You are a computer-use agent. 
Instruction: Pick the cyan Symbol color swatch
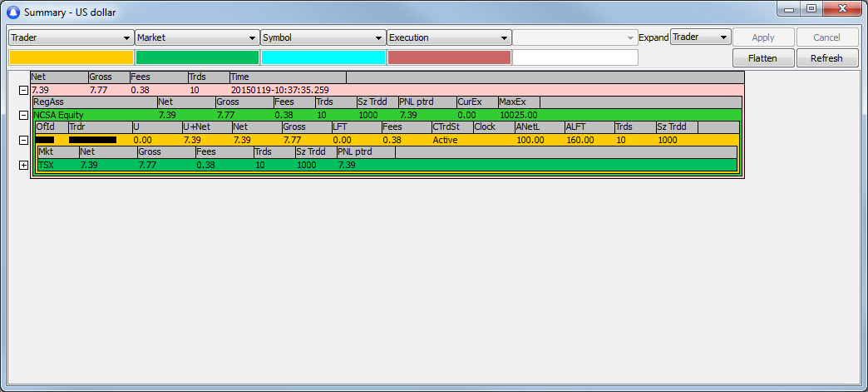pyautogui.click(x=323, y=57)
